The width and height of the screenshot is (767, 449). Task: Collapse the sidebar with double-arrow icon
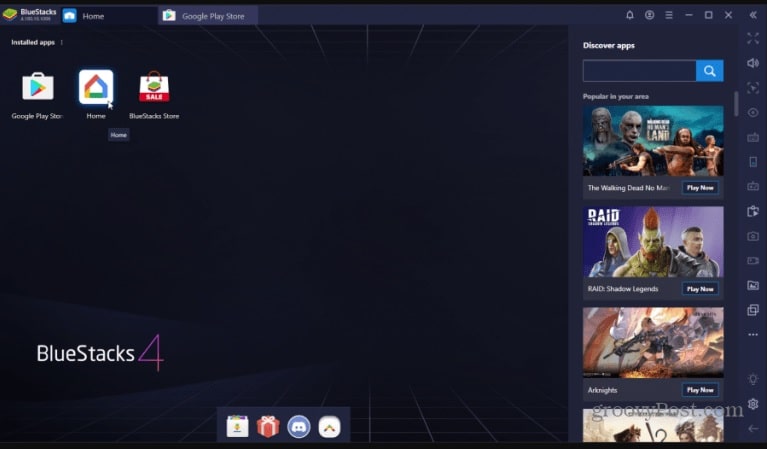pos(753,15)
